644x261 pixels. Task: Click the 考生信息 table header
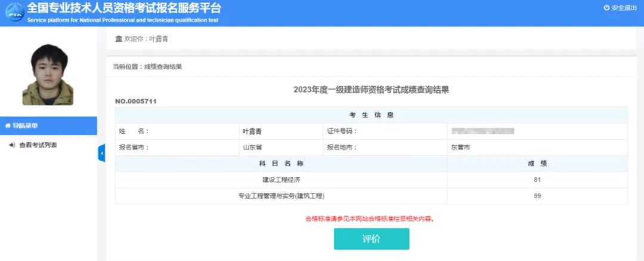point(371,115)
